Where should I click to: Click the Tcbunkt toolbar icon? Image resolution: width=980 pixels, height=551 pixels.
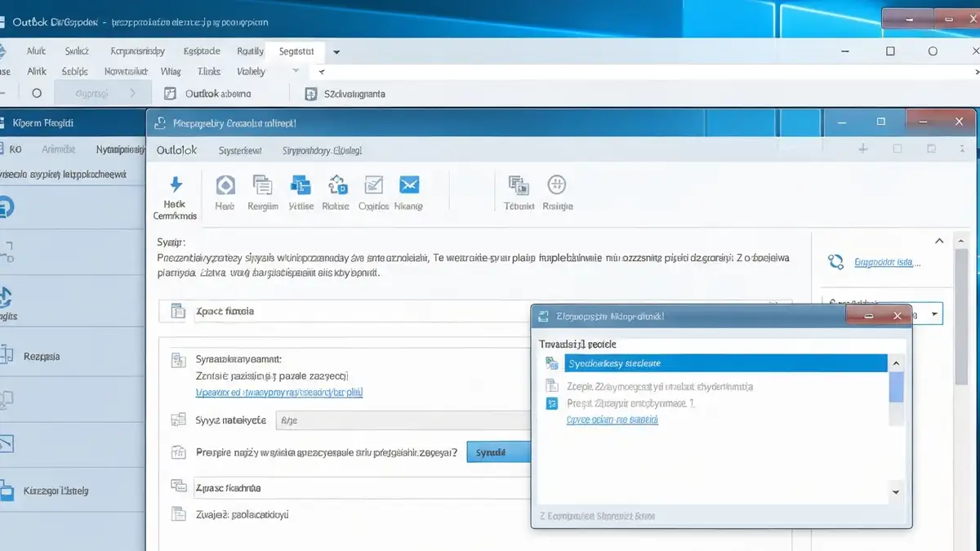pyautogui.click(x=518, y=184)
